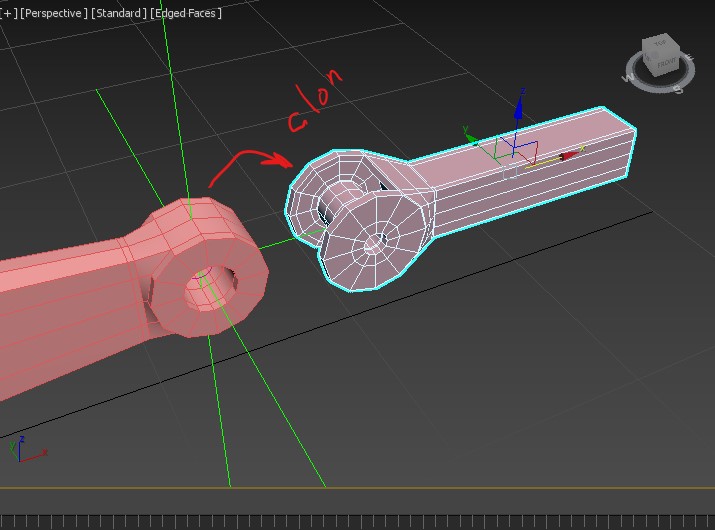The width and height of the screenshot is (715, 530).
Task: Click the front hole of cloned wrench fork
Action: click(x=377, y=241)
